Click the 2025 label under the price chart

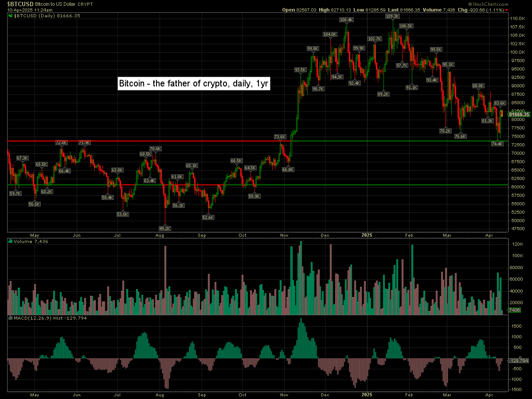(x=367, y=235)
